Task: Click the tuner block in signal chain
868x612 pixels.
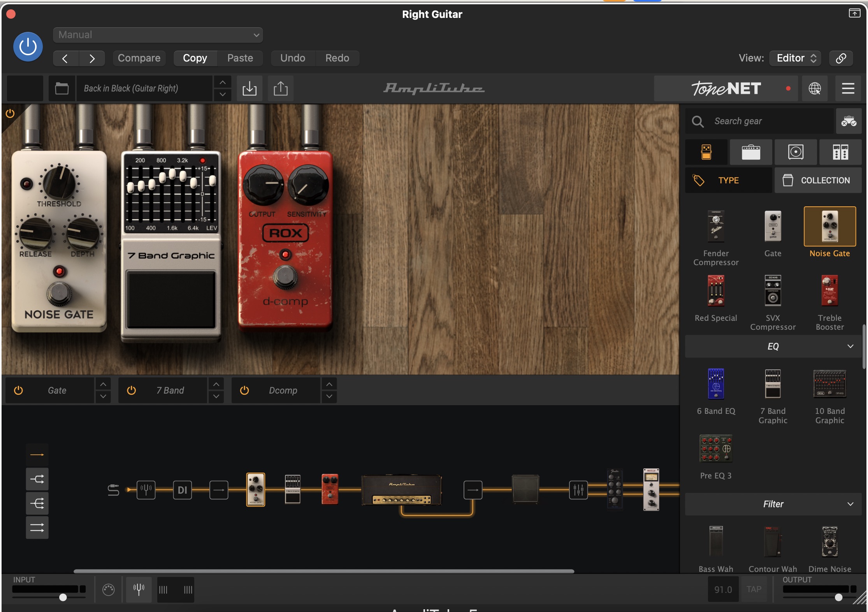Action: [146, 490]
